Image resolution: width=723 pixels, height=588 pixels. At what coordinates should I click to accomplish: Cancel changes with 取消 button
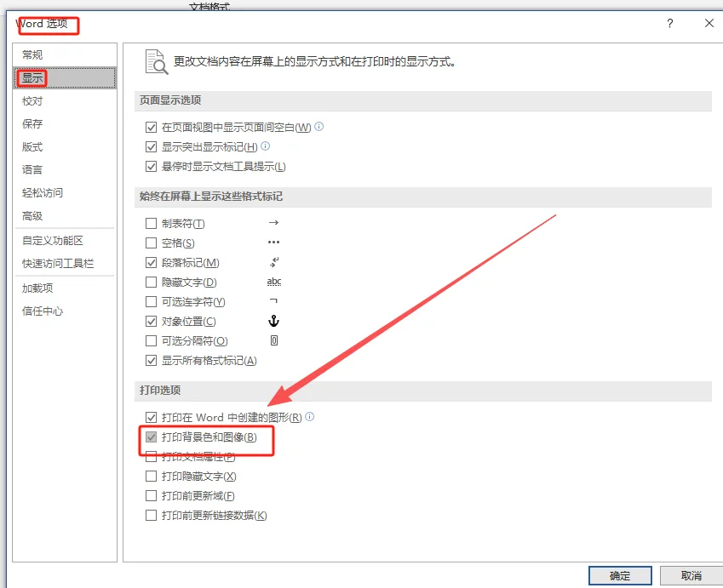coord(691,576)
